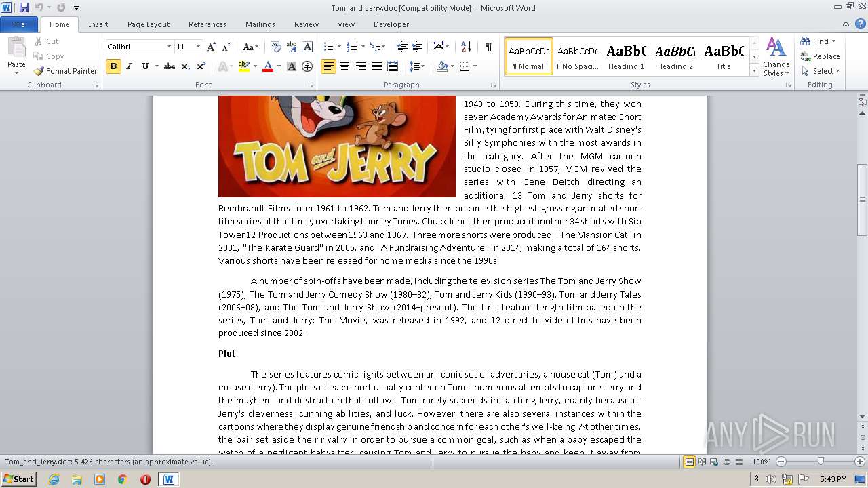
Task: Open the Mailings tab
Action: click(x=260, y=24)
